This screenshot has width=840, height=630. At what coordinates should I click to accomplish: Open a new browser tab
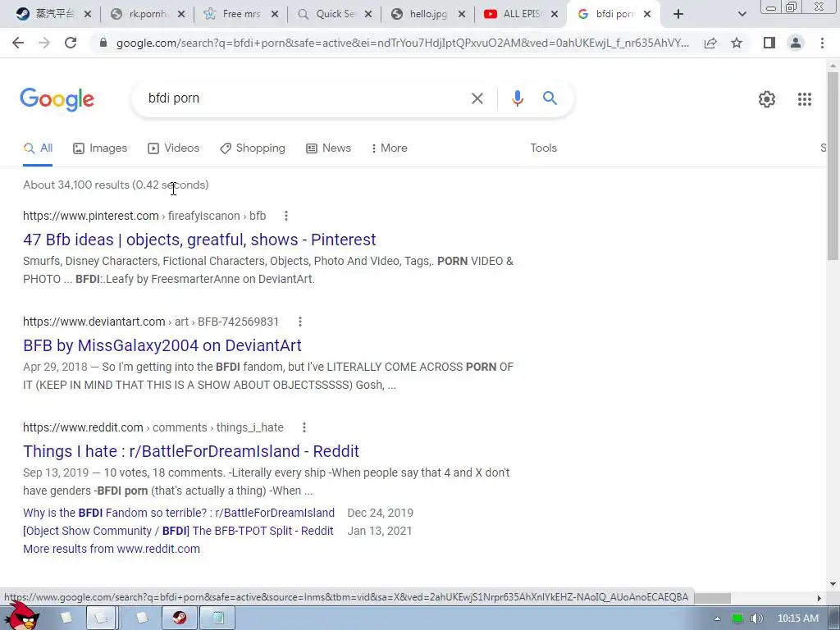click(678, 14)
